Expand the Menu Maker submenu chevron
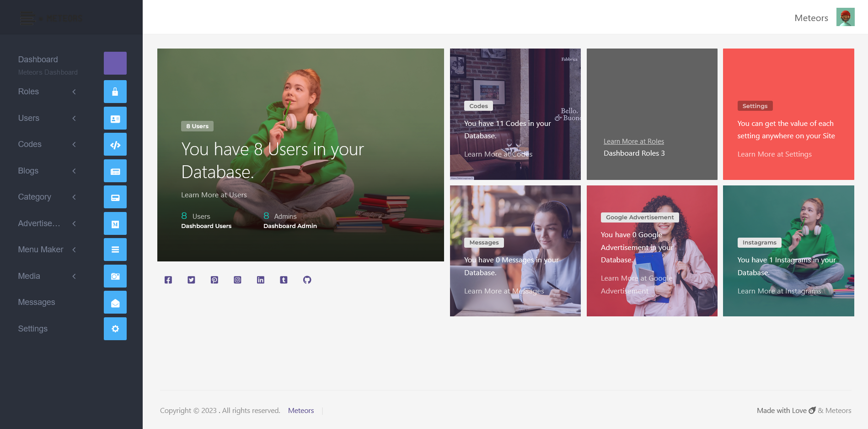The image size is (868, 429). 74,250
